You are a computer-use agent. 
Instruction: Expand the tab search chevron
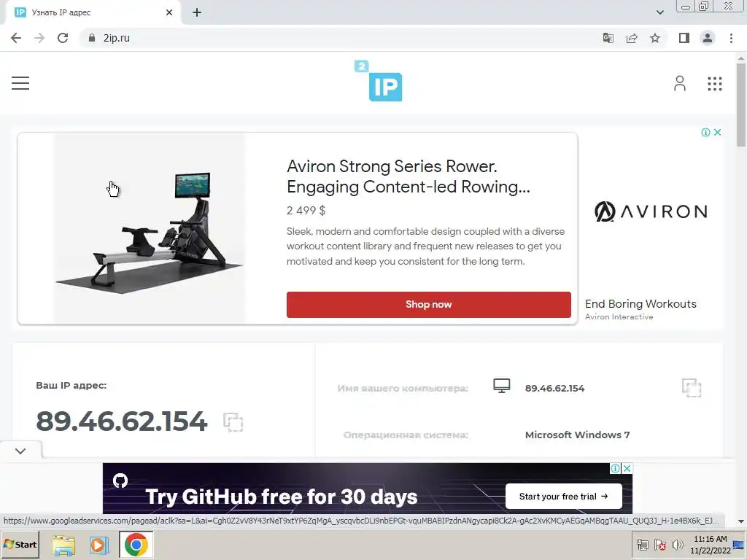coord(659,12)
